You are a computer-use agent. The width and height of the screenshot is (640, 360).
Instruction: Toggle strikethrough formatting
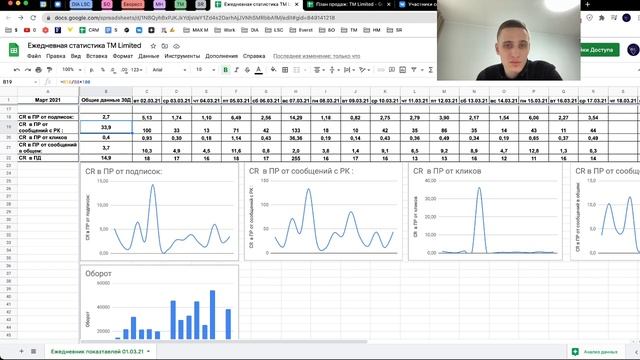tap(247, 70)
